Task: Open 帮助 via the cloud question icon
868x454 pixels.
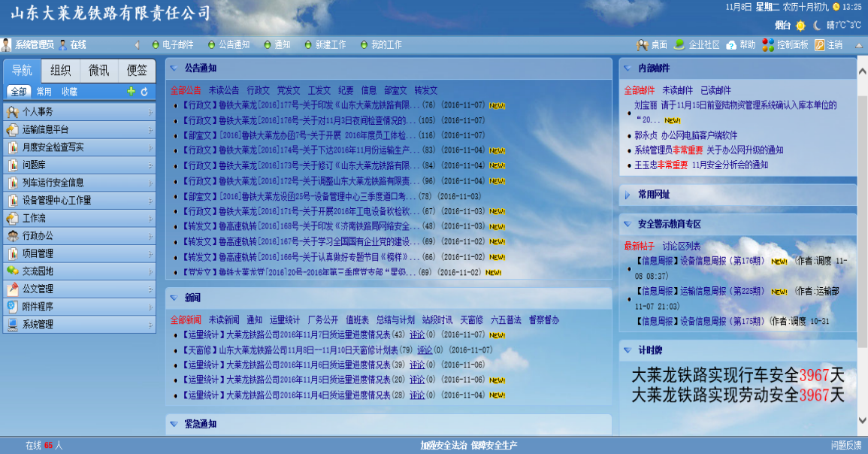Action: coord(731,45)
